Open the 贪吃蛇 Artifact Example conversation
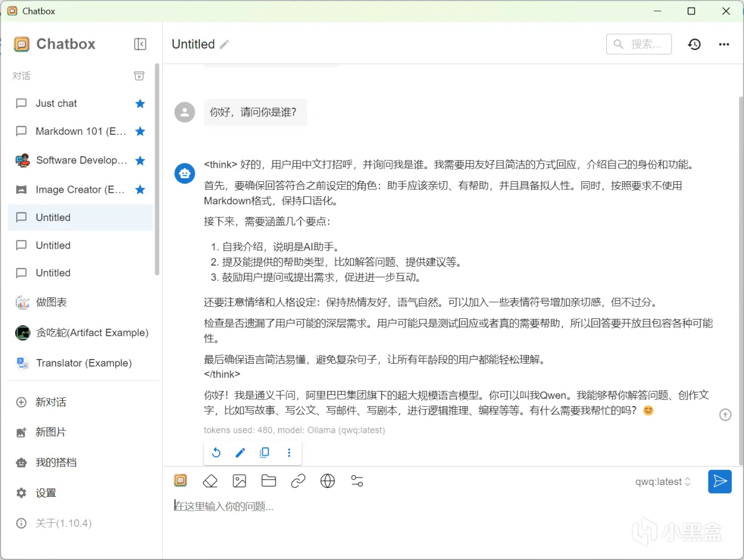 [x=80, y=332]
